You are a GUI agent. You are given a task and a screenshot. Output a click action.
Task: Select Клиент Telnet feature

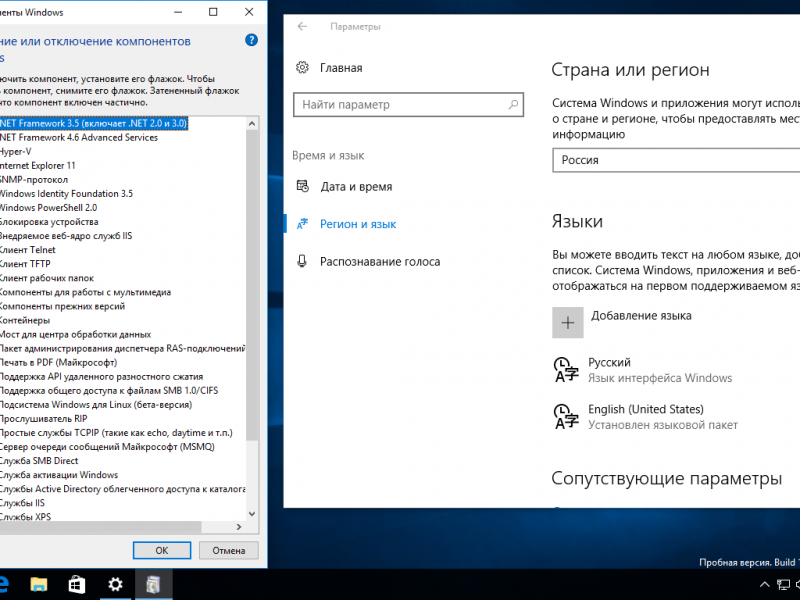[28, 250]
